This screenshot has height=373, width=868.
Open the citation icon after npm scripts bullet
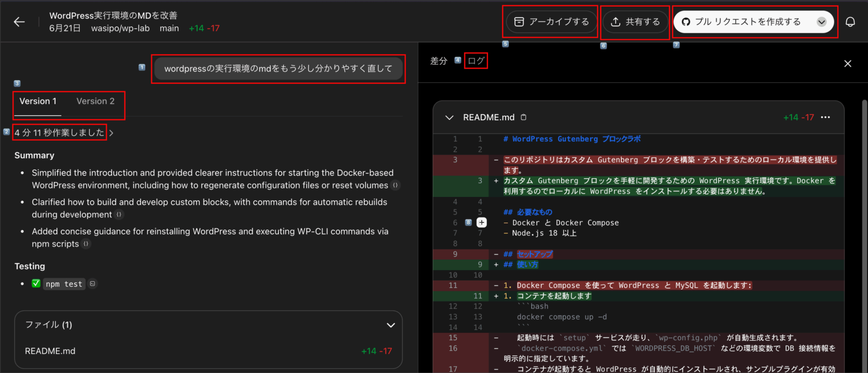pyautogui.click(x=86, y=244)
